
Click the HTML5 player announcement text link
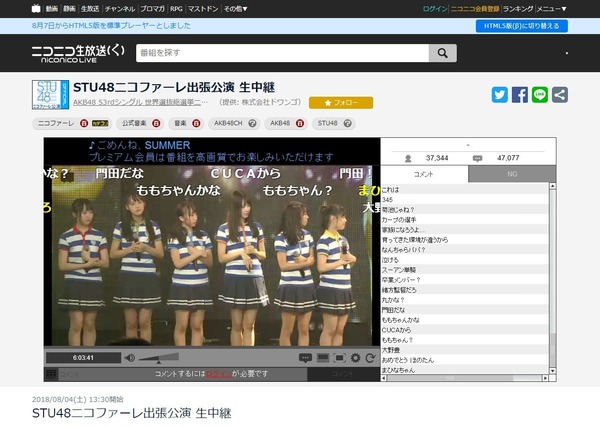(111, 26)
